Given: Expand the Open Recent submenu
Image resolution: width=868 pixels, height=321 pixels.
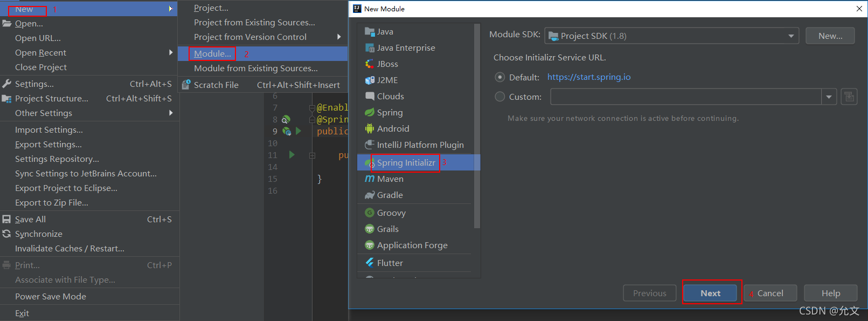Looking at the screenshot, I should click(x=171, y=52).
